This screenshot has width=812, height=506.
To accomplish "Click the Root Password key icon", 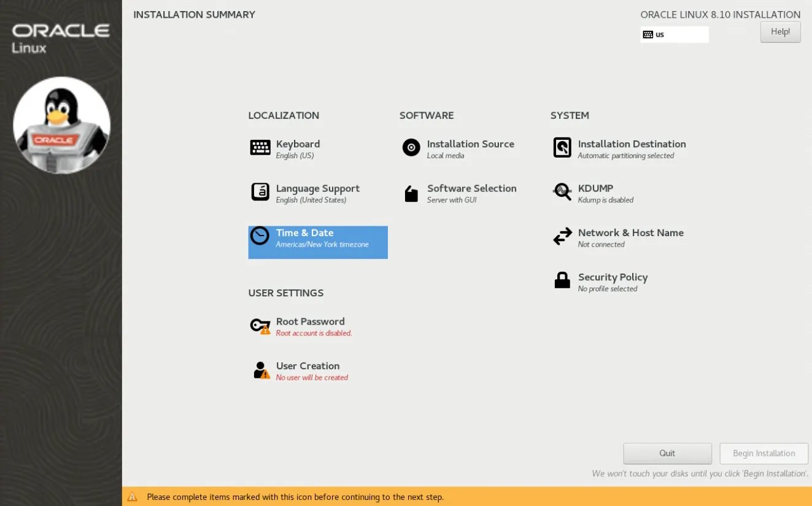I will [x=260, y=326].
